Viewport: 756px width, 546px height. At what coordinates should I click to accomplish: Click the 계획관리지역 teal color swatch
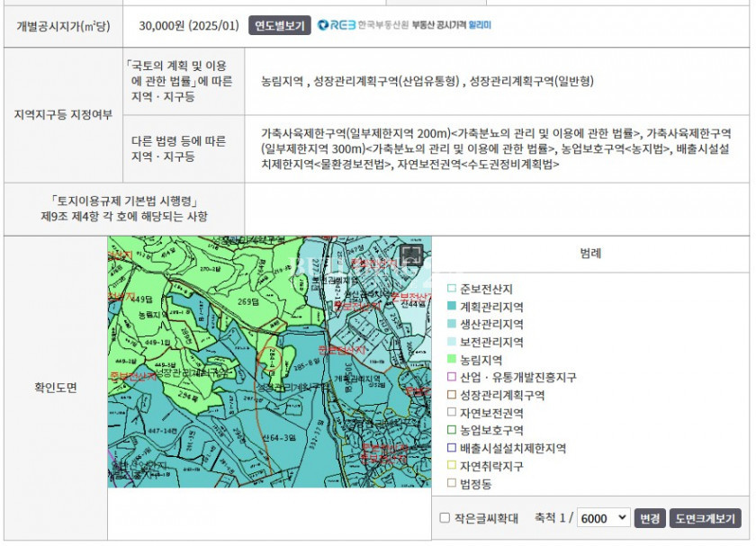[452, 307]
